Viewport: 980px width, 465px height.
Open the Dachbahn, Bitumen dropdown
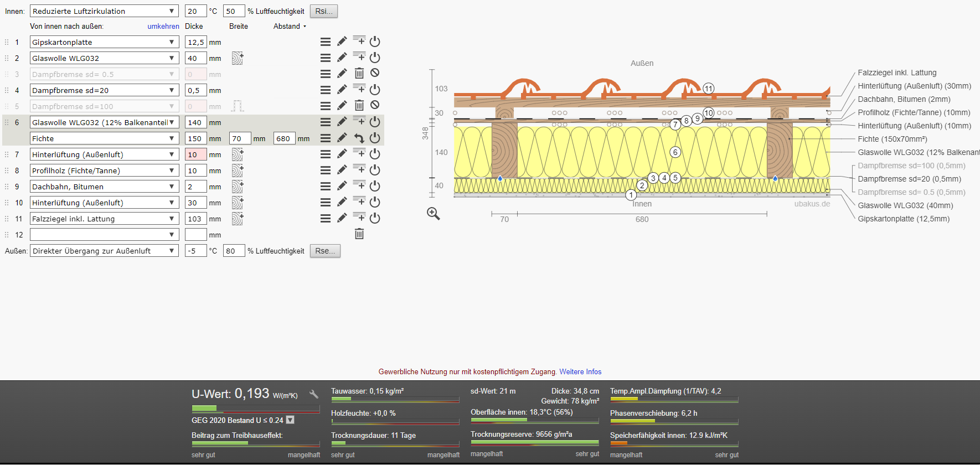point(104,187)
